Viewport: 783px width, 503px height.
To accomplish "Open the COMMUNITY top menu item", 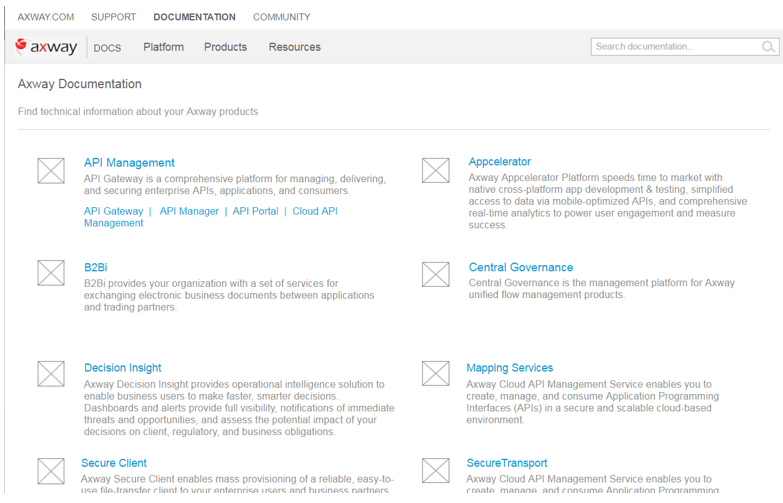I will click(281, 17).
